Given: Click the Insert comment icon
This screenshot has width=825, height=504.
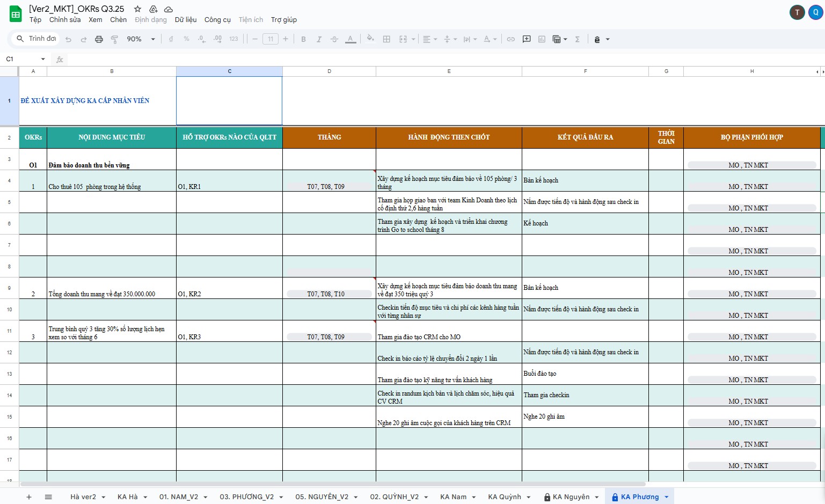Looking at the screenshot, I should [x=527, y=39].
